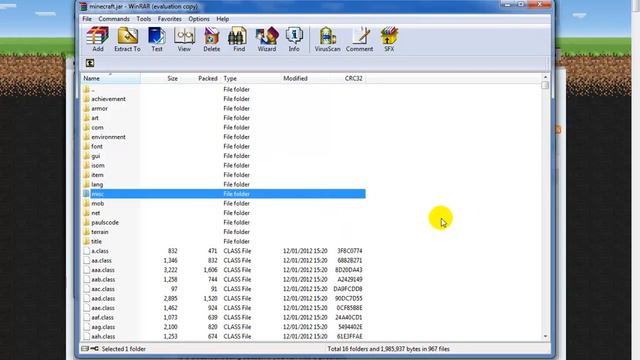Open the Find tool
Image resolution: width=640 pixels, height=360 pixels.
[239, 39]
